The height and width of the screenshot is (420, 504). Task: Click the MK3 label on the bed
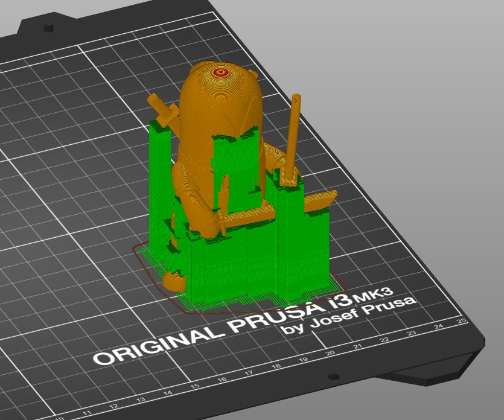373,296
